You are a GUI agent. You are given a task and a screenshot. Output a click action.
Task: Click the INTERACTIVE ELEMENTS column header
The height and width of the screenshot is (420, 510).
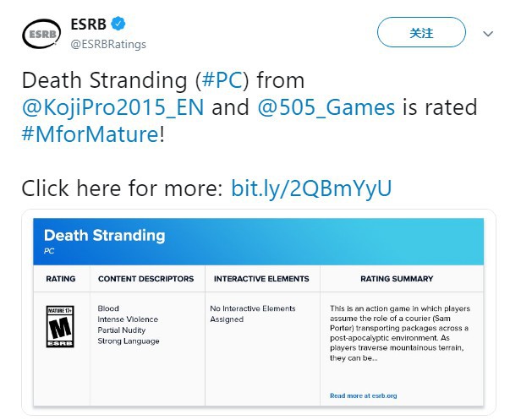click(261, 279)
